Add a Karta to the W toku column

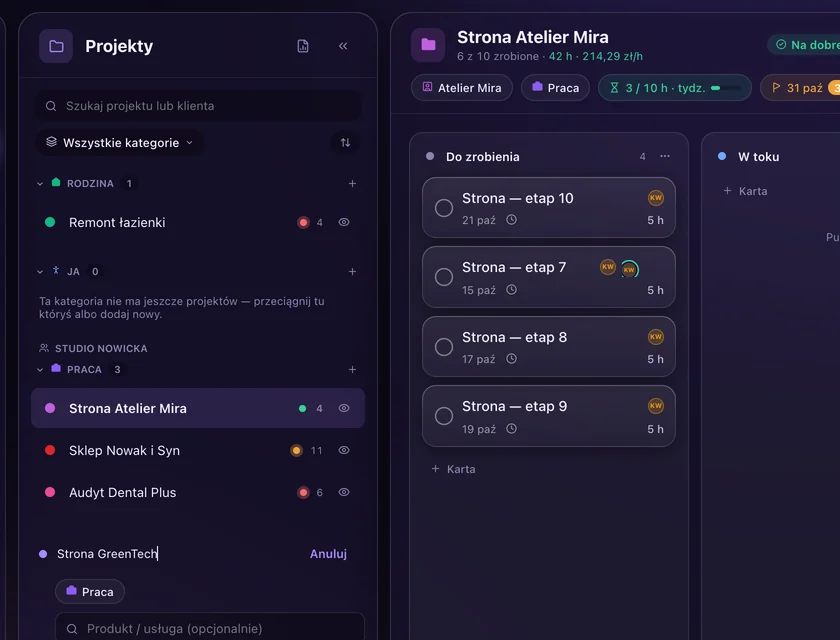click(745, 191)
